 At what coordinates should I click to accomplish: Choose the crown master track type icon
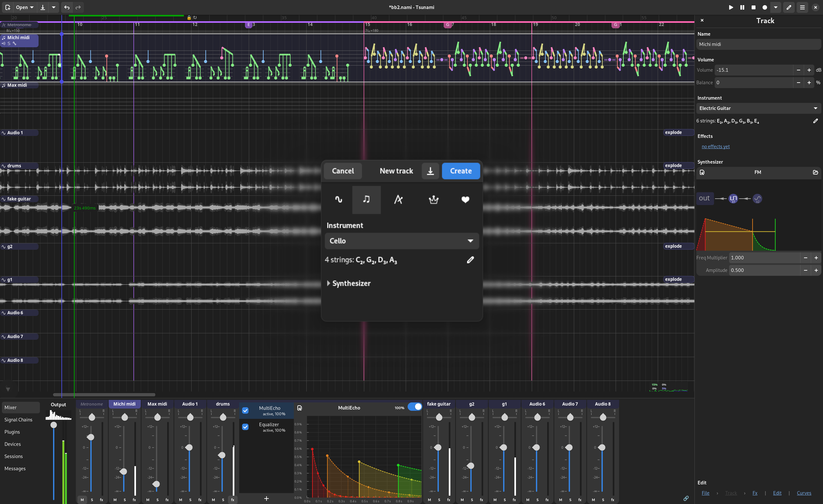tap(433, 199)
